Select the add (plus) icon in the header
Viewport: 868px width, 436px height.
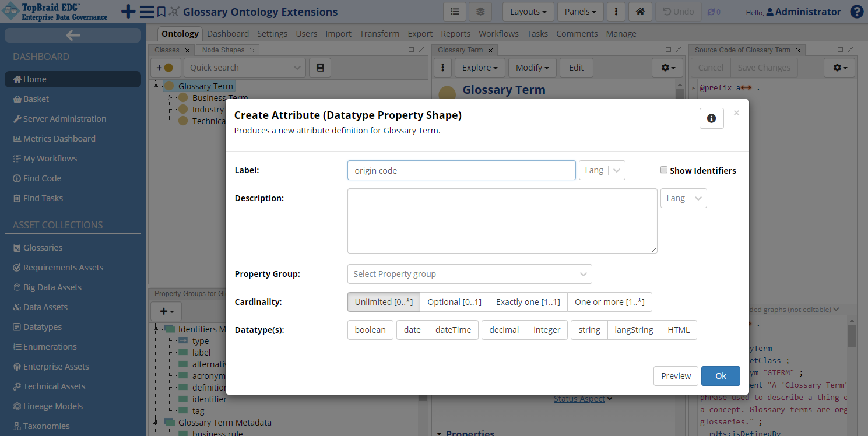(x=128, y=12)
